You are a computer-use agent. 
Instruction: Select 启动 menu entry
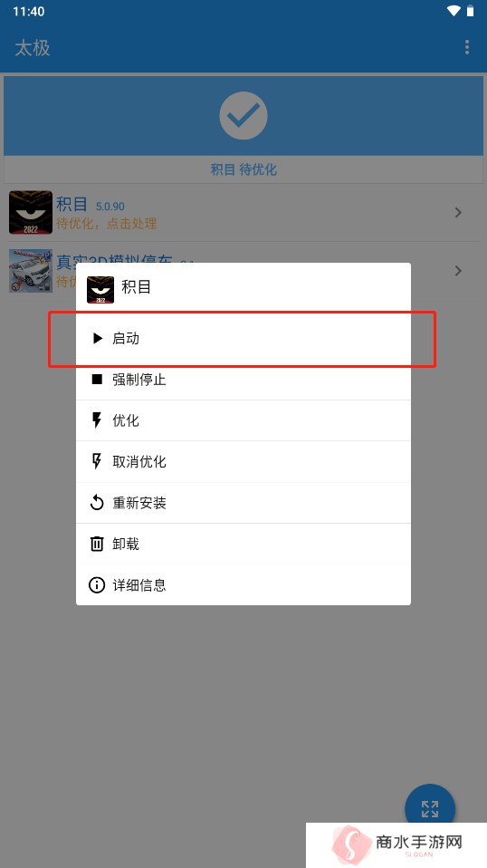(243, 338)
